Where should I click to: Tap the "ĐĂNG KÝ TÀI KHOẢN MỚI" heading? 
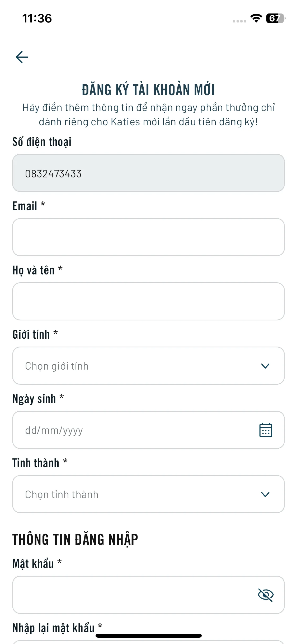pos(148,90)
